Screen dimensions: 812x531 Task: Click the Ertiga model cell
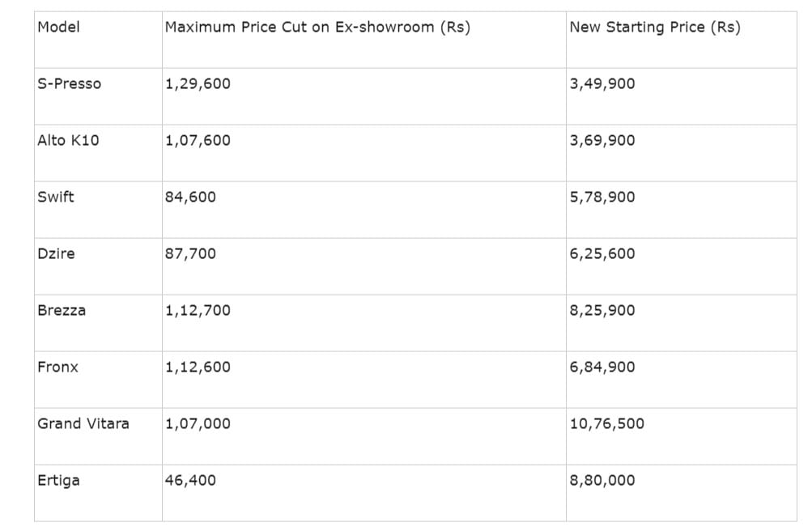click(59, 480)
